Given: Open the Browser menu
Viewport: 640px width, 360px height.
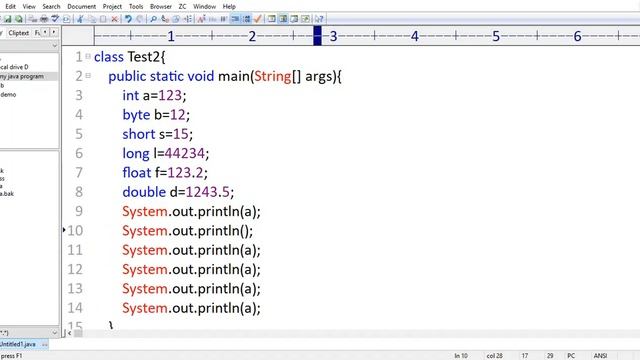Looking at the screenshot, I should coord(161,7).
